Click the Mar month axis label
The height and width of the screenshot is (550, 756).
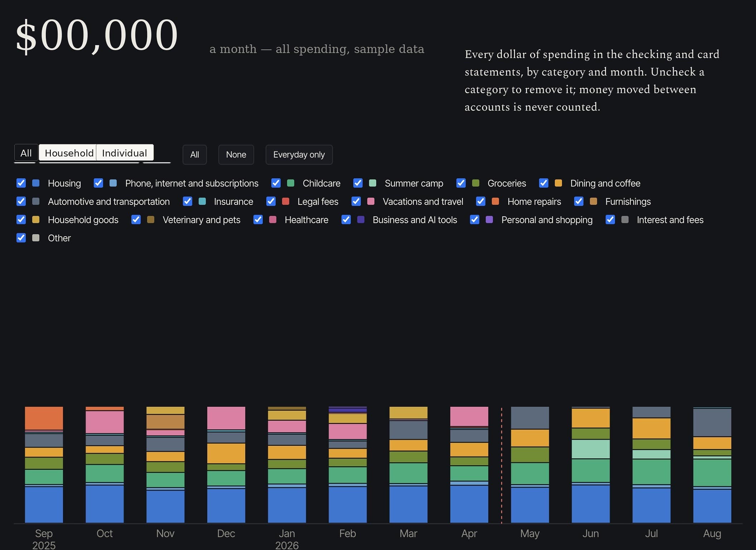pyautogui.click(x=408, y=533)
